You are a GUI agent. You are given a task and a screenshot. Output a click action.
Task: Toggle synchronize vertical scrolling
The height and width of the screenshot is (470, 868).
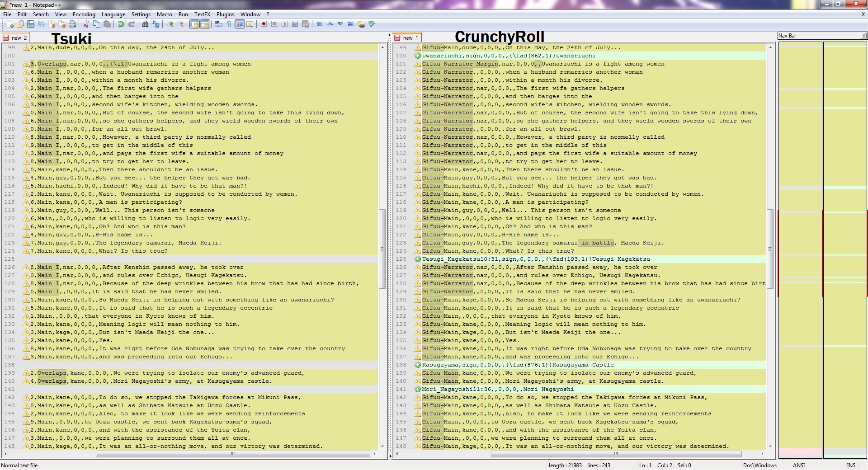pos(194,24)
